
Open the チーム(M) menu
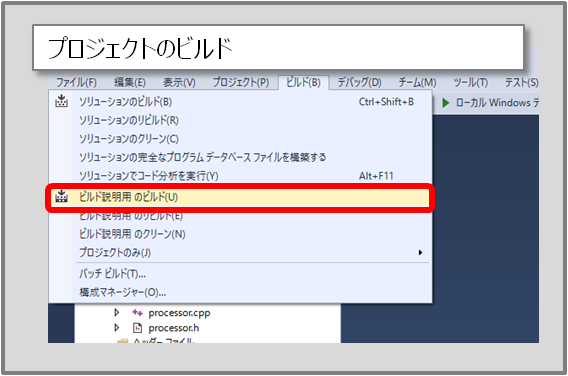tap(417, 83)
